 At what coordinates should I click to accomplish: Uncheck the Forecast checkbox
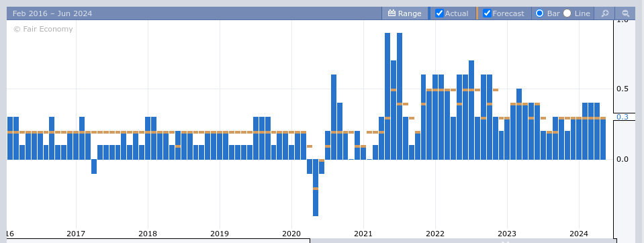point(487,13)
